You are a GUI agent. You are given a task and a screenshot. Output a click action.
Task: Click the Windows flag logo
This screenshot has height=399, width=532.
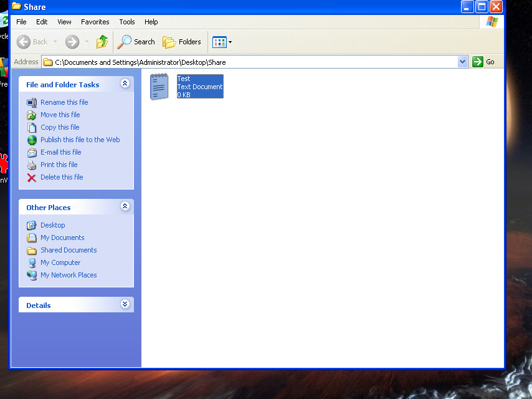pos(492,22)
